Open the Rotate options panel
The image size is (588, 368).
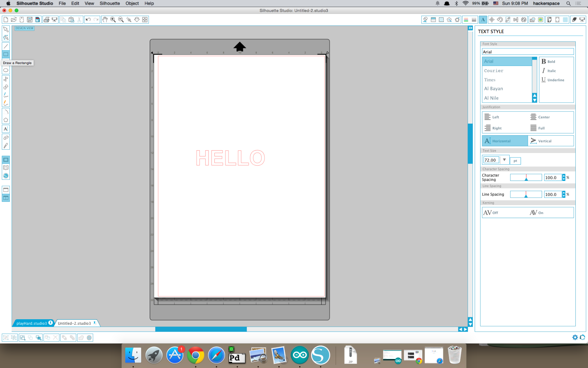tap(500, 19)
